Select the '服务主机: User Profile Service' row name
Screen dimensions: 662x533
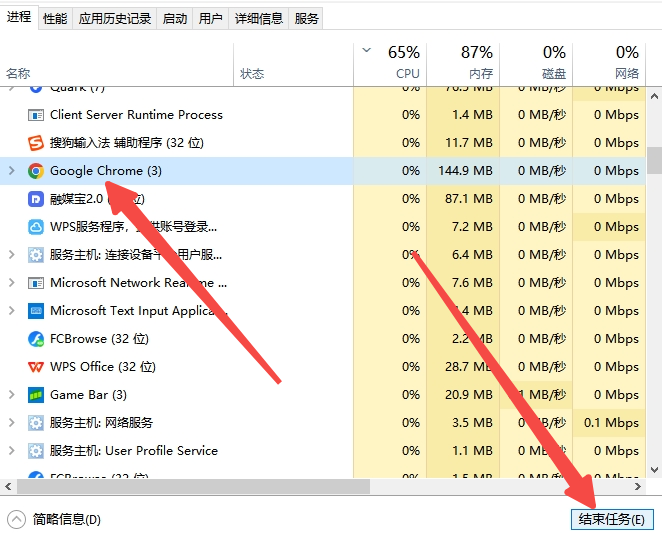click(133, 451)
